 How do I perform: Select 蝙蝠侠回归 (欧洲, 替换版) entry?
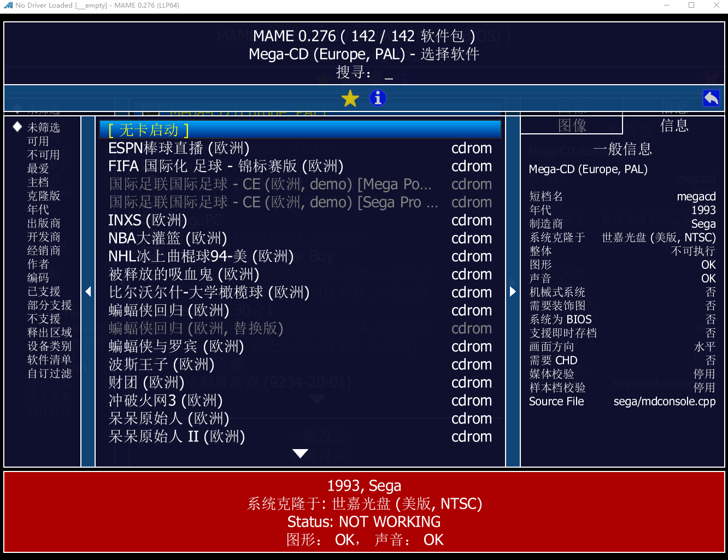point(300,328)
